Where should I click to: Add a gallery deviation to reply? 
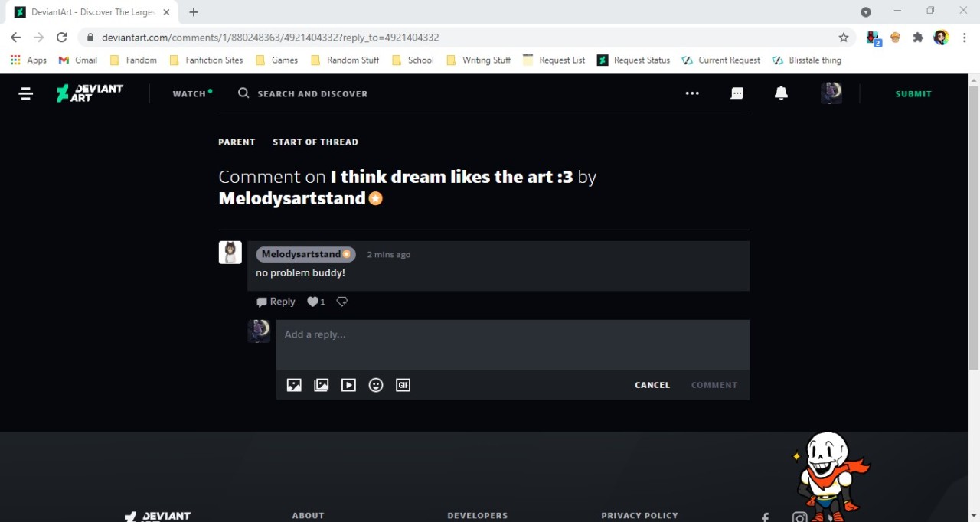click(322, 385)
